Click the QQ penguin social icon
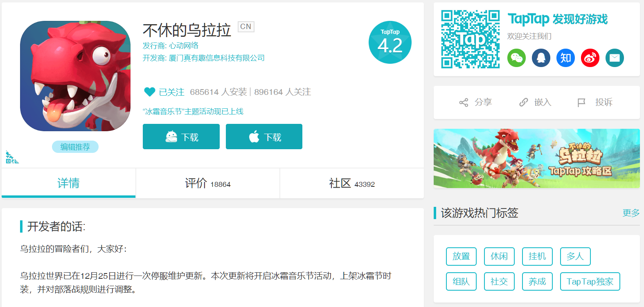 pos(541,58)
